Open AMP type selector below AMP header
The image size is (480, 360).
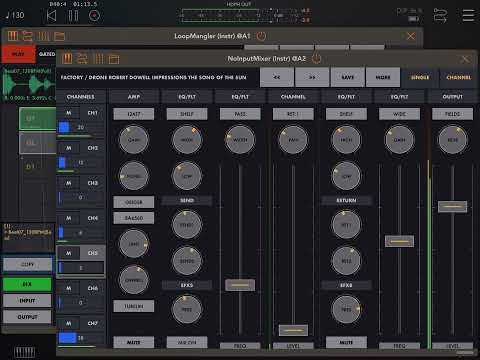pyautogui.click(x=134, y=114)
